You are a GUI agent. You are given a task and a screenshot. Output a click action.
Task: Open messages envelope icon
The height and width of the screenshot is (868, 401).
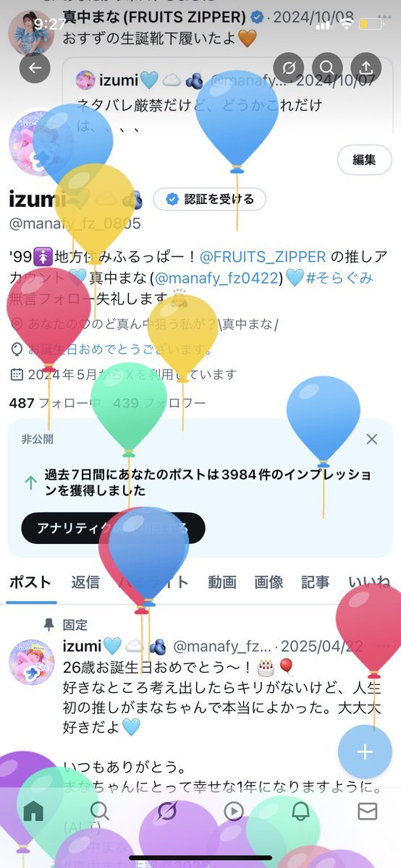click(x=368, y=811)
